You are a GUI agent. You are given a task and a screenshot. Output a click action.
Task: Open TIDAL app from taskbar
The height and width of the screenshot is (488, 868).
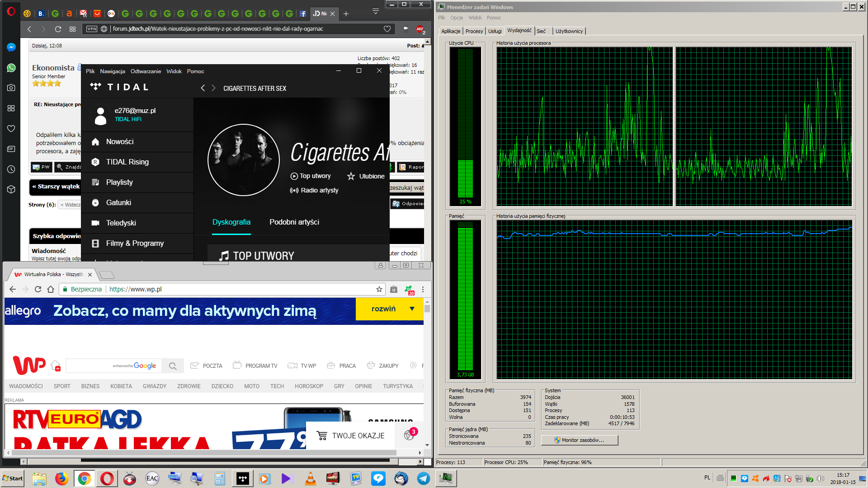click(x=243, y=479)
